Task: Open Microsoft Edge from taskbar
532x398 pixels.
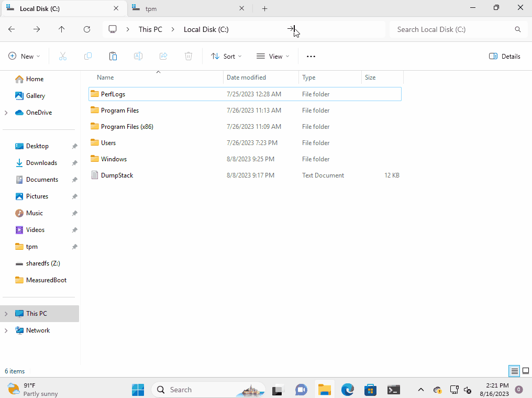Action: [348, 390]
